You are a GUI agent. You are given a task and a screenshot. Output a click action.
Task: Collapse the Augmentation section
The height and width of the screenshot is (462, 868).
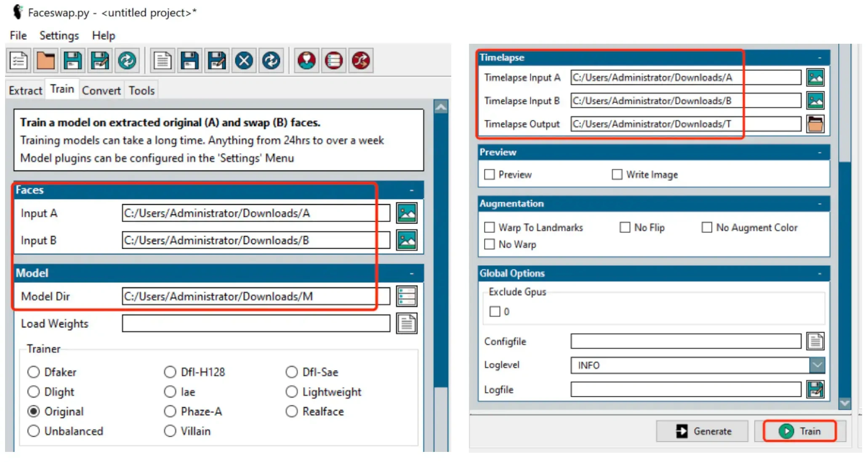click(x=819, y=204)
